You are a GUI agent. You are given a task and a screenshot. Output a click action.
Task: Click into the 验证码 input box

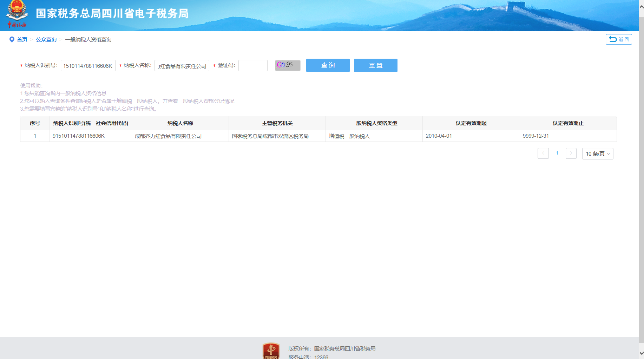click(253, 66)
